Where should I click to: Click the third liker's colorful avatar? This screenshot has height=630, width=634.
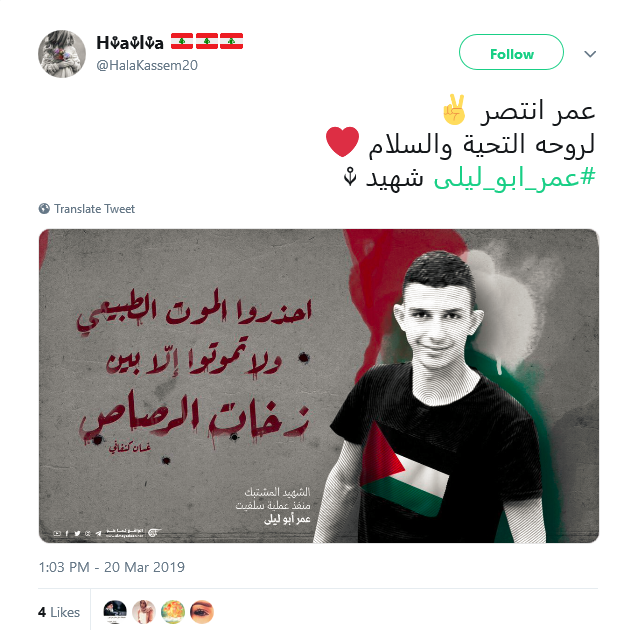click(173, 612)
